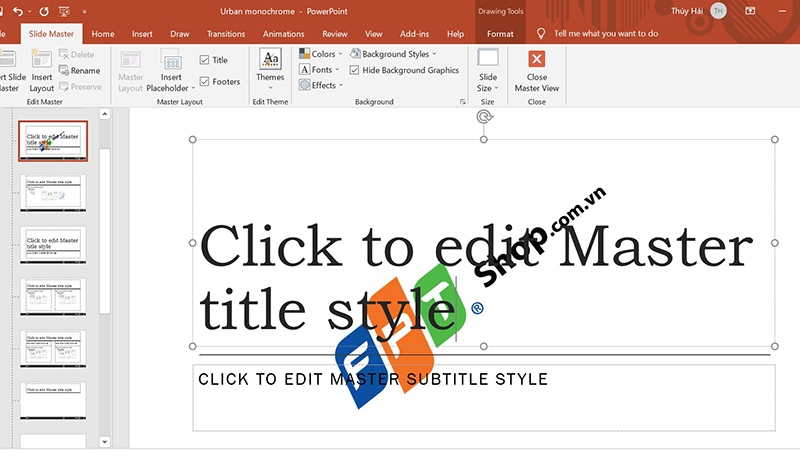This screenshot has width=800, height=450.
Task: Switch to the Home tab
Action: click(x=103, y=34)
